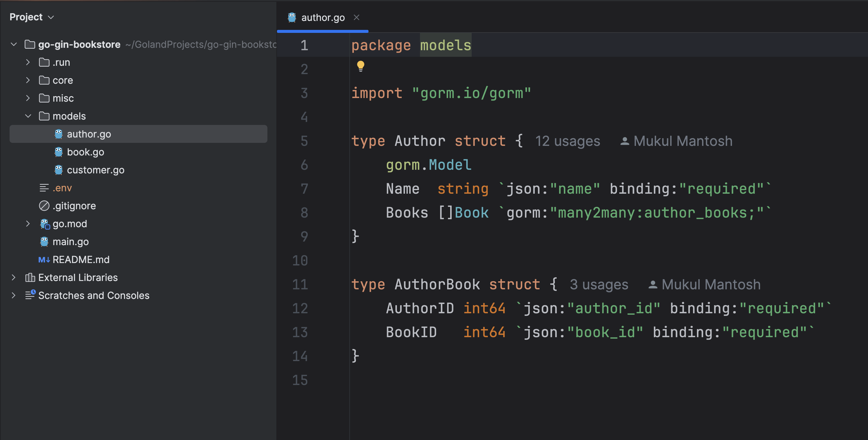This screenshot has width=868, height=440.
Task: Expand the go.mod node
Action: click(28, 224)
